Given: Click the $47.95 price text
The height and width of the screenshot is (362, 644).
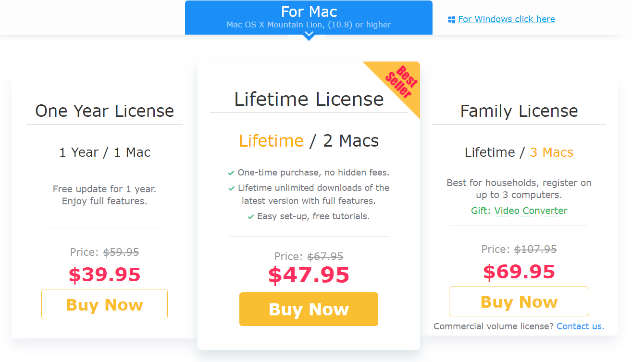Looking at the screenshot, I should click(x=309, y=275).
